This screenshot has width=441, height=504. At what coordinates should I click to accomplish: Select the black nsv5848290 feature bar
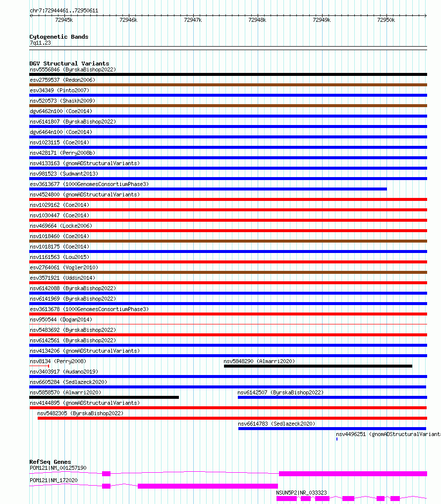pyautogui.click(x=318, y=366)
